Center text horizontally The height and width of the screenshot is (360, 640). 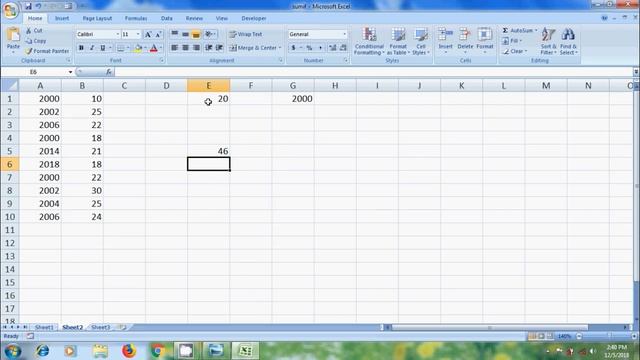click(185, 48)
